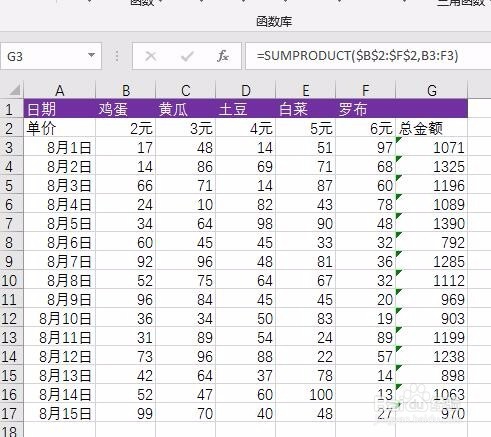Click the 白菜 header cell

306,109
